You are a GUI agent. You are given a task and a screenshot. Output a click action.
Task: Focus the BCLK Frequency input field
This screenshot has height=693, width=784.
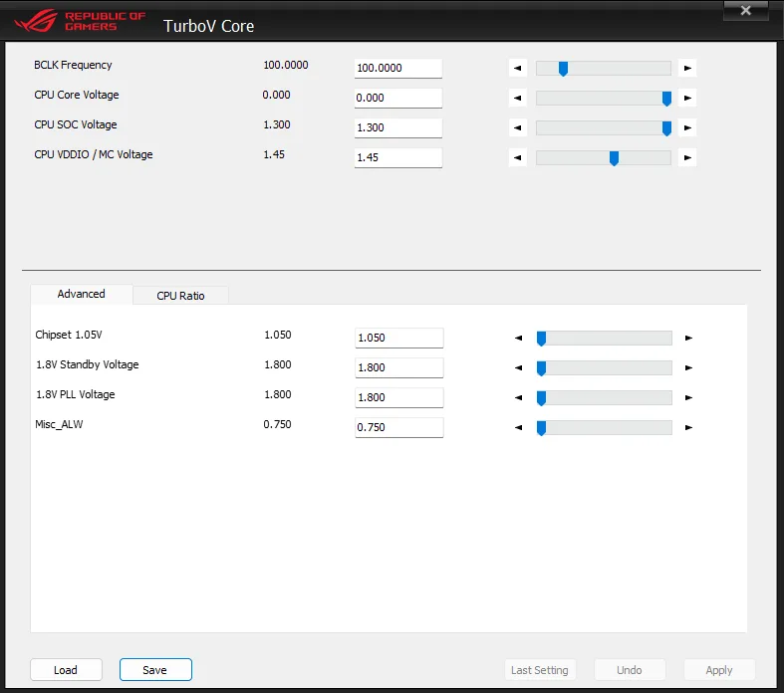(x=398, y=68)
